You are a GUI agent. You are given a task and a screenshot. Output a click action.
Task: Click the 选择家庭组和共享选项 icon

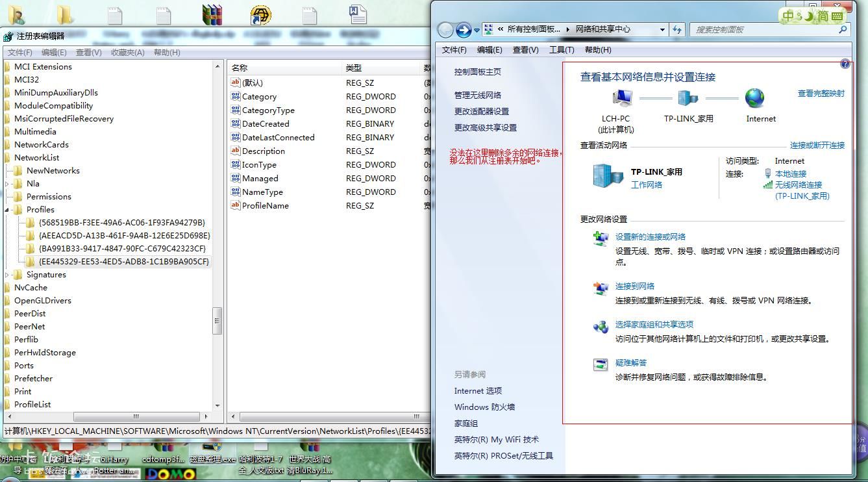pyautogui.click(x=601, y=327)
